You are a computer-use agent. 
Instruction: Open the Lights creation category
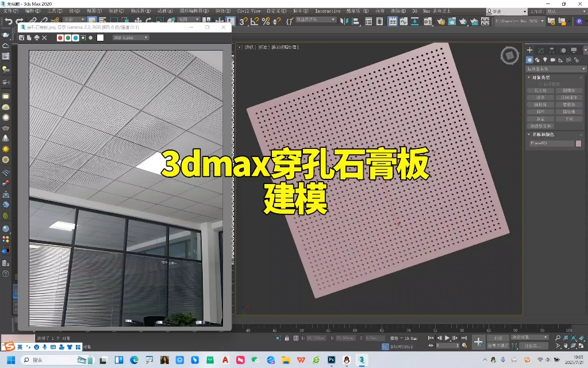click(545, 59)
